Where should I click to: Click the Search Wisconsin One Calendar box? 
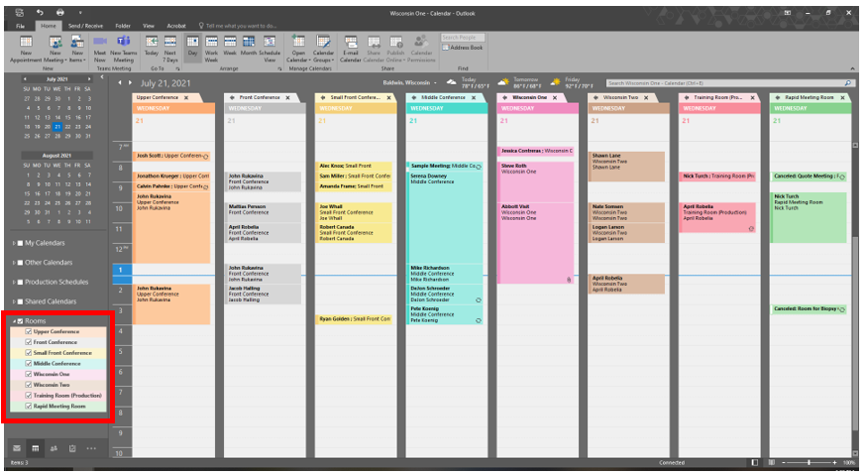(x=729, y=83)
